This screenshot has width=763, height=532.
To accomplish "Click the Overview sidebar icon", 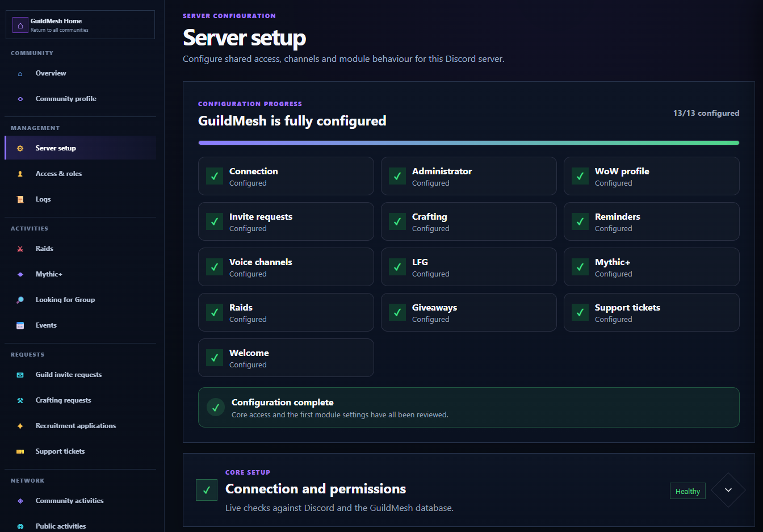I will (x=20, y=74).
